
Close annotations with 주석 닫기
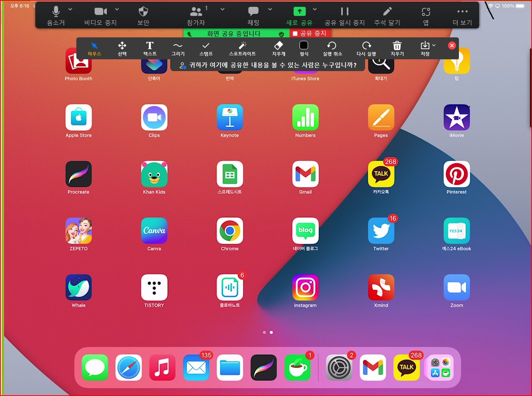[387, 16]
